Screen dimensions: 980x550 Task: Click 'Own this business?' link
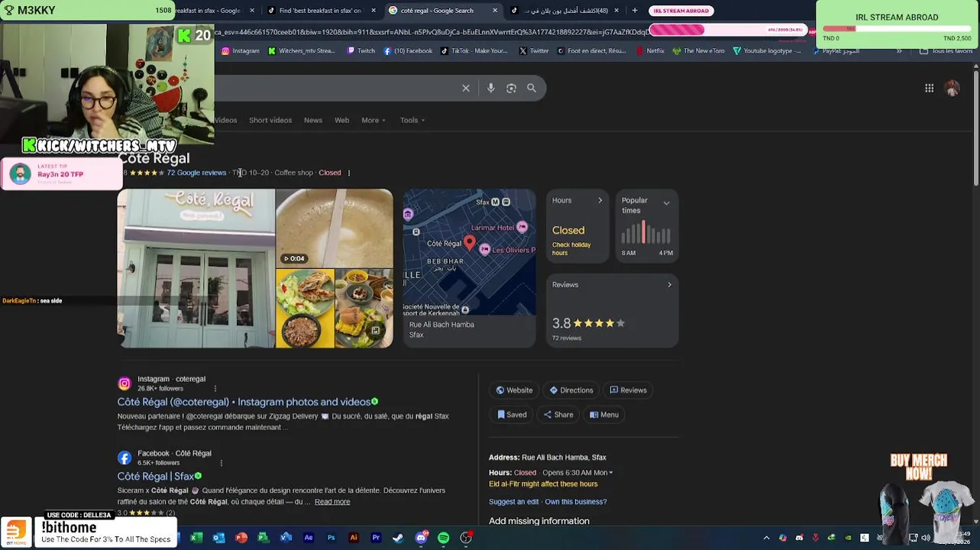[576, 502]
